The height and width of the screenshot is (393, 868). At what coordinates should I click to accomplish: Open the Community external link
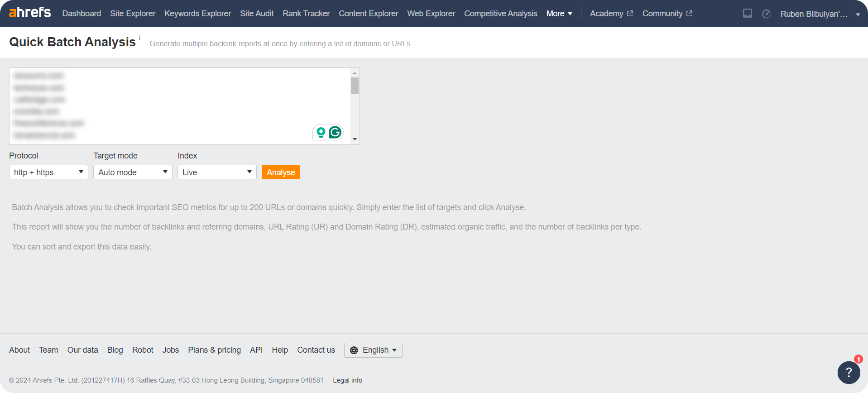[667, 14]
